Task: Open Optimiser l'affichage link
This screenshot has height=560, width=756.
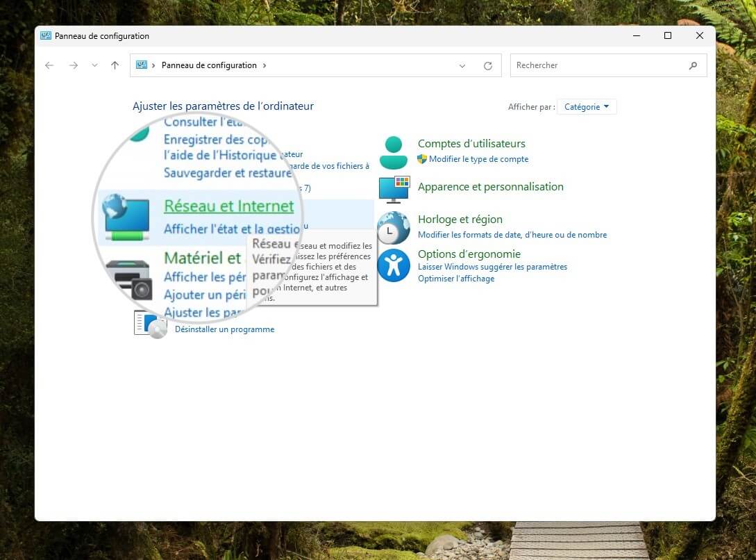Action: tap(456, 279)
